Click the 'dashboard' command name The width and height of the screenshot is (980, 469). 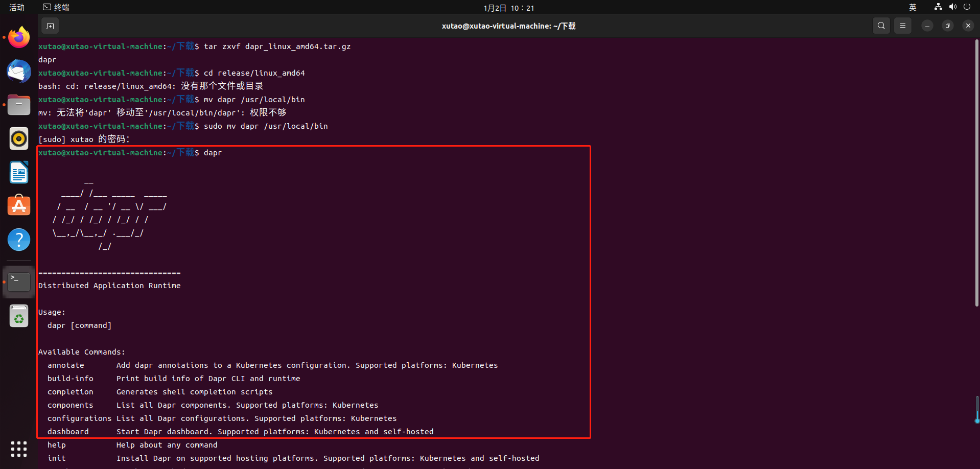coord(68,432)
